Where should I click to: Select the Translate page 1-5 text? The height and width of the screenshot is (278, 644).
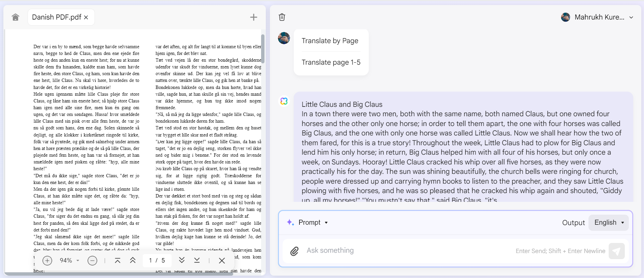331,62
